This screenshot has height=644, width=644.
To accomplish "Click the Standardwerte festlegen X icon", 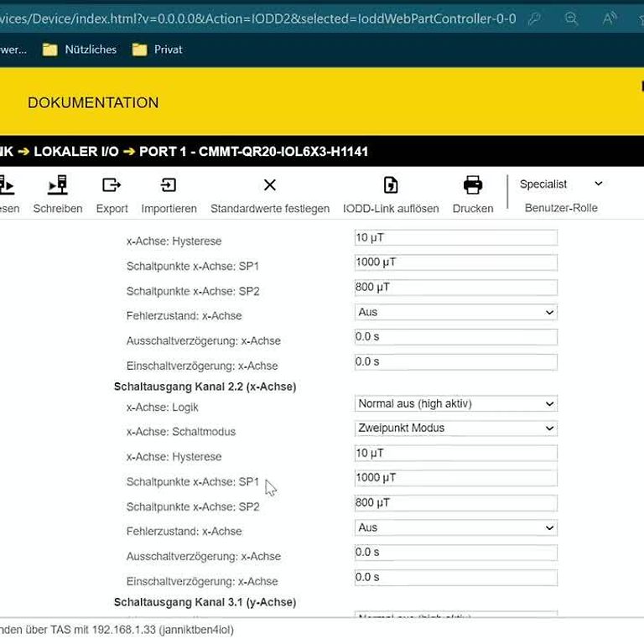I will [x=269, y=185].
